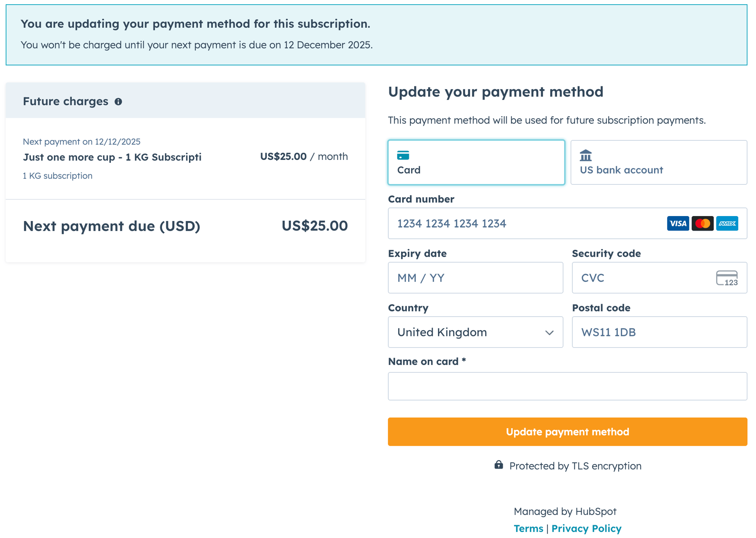Switch to US bank account tab

point(658,162)
